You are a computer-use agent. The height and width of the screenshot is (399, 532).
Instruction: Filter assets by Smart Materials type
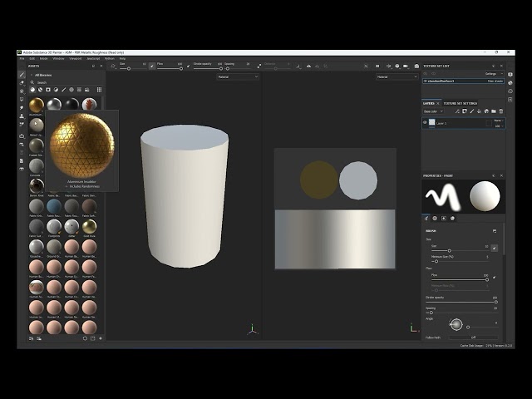[x=41, y=90]
